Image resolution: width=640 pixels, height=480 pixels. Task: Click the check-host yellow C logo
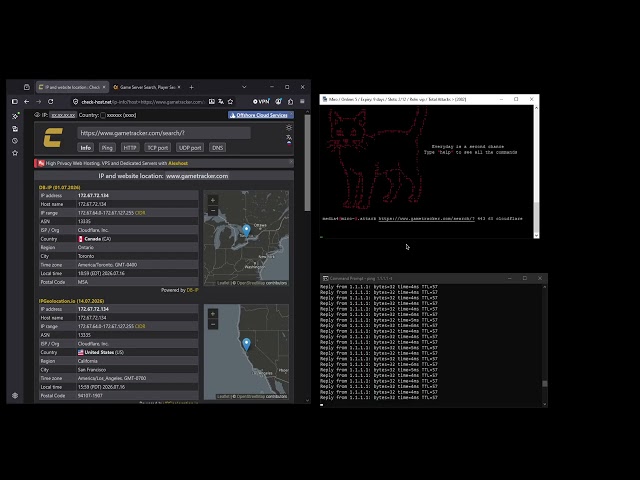pyautogui.click(x=53, y=138)
